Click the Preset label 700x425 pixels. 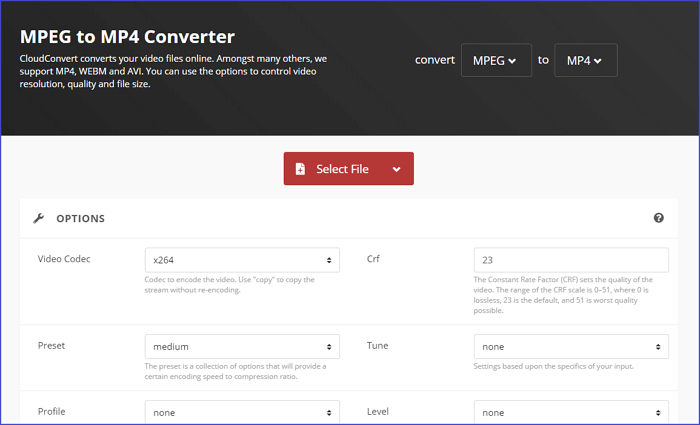(x=54, y=346)
